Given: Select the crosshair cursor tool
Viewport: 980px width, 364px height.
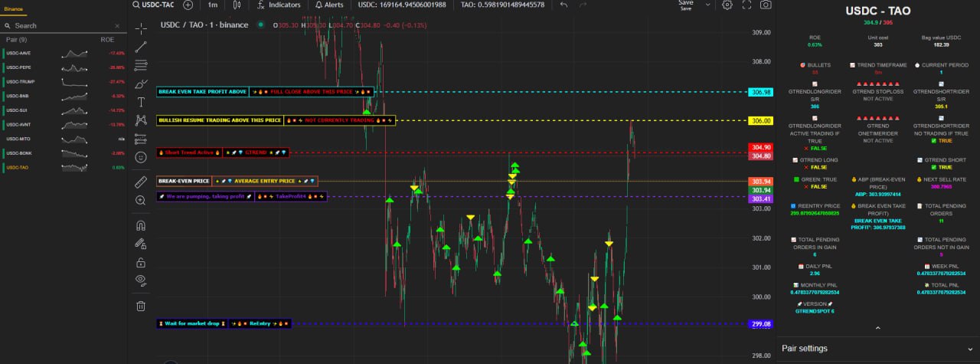Looking at the screenshot, I should pos(141,28).
